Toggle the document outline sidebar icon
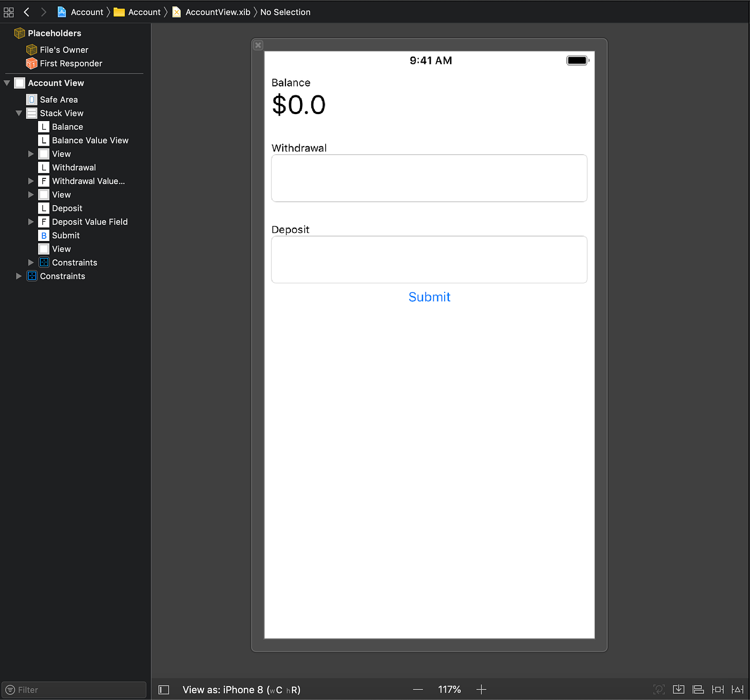 tap(163, 689)
